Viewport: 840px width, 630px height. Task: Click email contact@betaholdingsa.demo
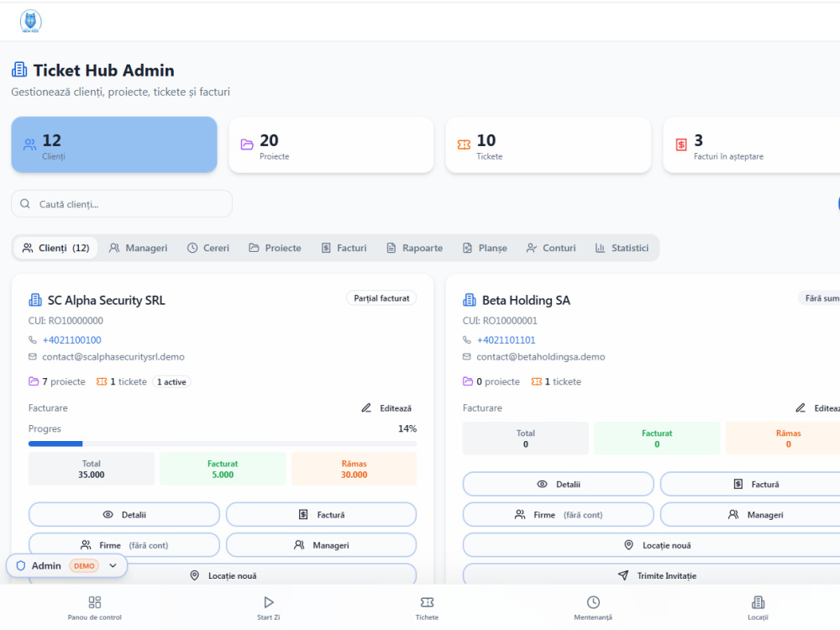point(540,357)
